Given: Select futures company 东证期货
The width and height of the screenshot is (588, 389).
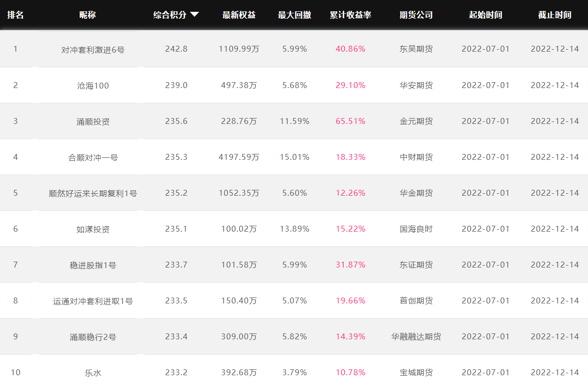Looking at the screenshot, I should (x=416, y=265).
